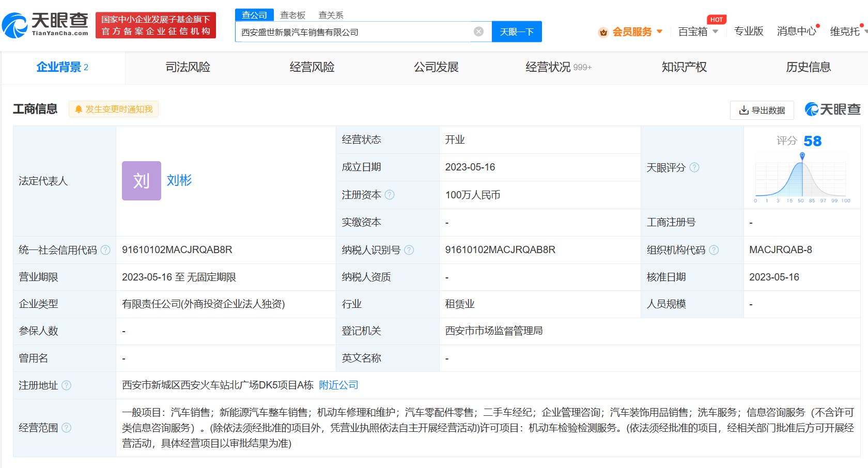
Task: Open help for 组织机构代码
Action: pyautogui.click(x=714, y=250)
